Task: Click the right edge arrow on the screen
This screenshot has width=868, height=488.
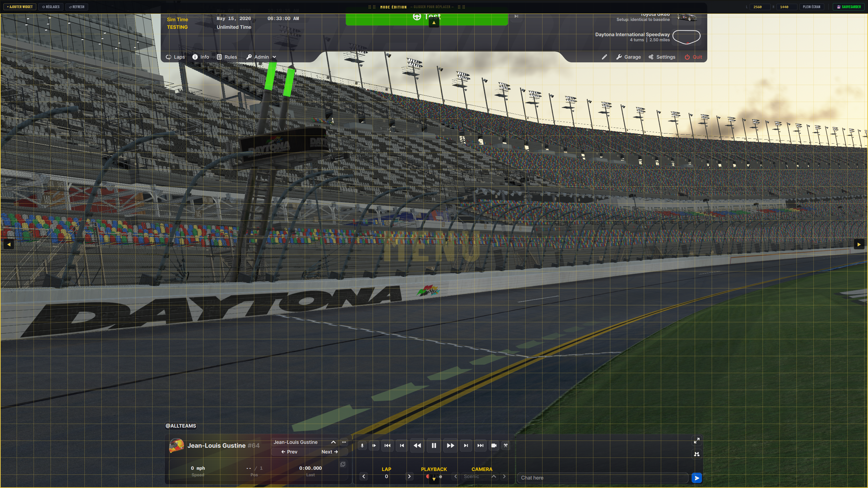Action: (859, 244)
